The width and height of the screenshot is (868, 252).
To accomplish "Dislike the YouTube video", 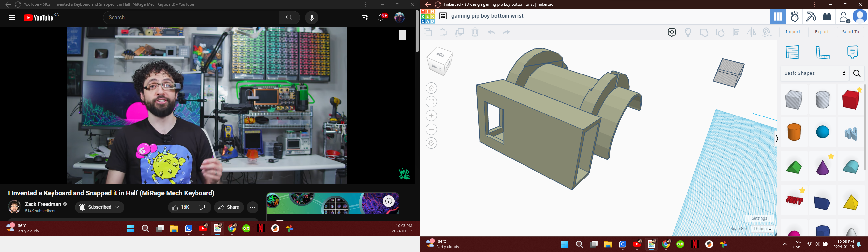I will (x=202, y=207).
